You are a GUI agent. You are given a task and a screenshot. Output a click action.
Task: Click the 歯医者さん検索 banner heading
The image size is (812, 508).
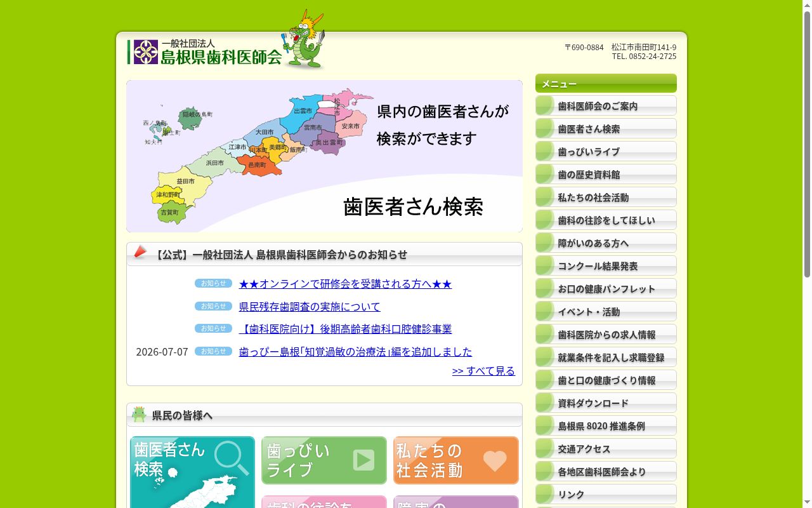pos(413,207)
